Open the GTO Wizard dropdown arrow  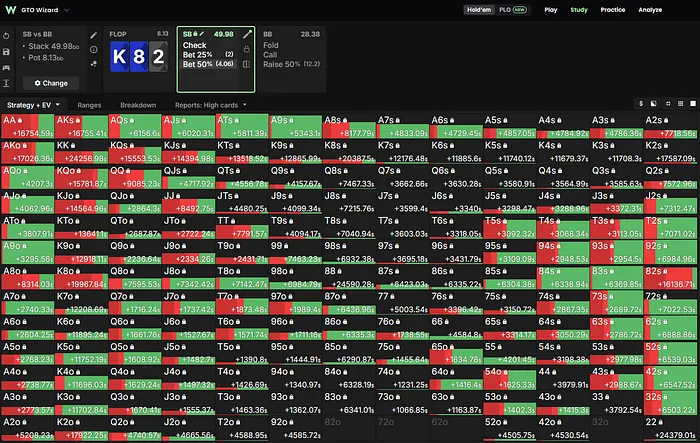coord(67,10)
